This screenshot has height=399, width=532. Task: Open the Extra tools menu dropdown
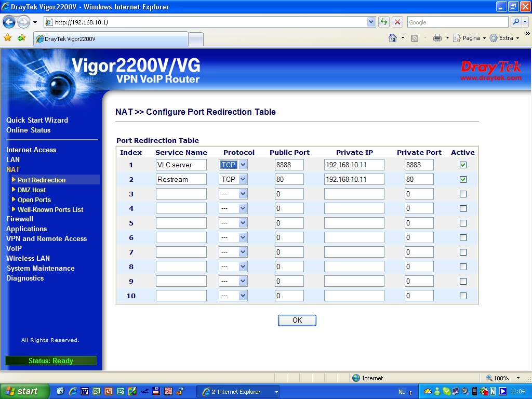click(504, 38)
